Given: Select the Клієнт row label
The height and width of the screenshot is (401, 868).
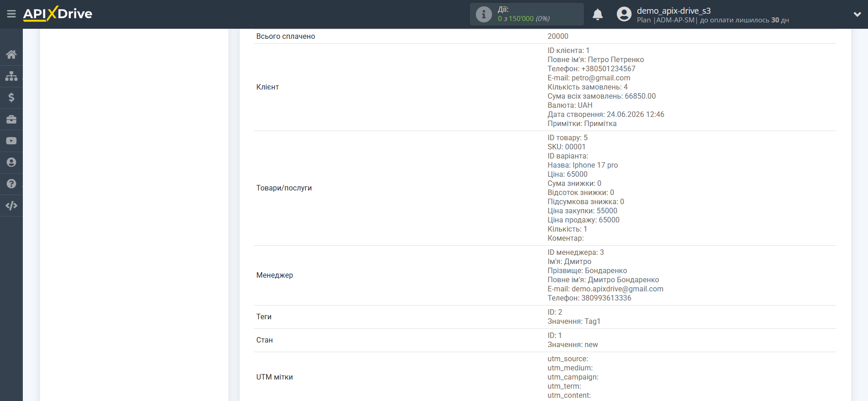Looking at the screenshot, I should (268, 87).
